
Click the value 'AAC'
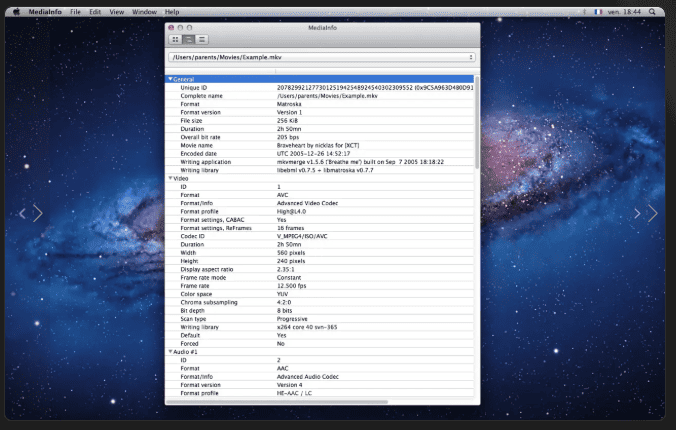[x=282, y=368]
